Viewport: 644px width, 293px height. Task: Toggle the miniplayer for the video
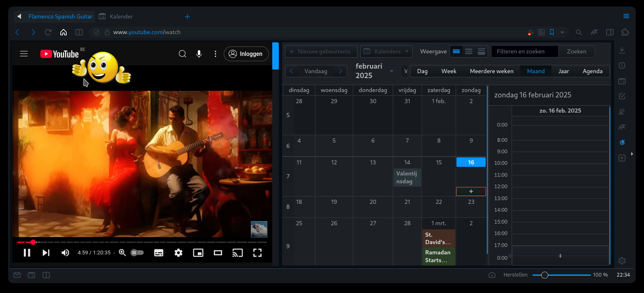click(198, 253)
